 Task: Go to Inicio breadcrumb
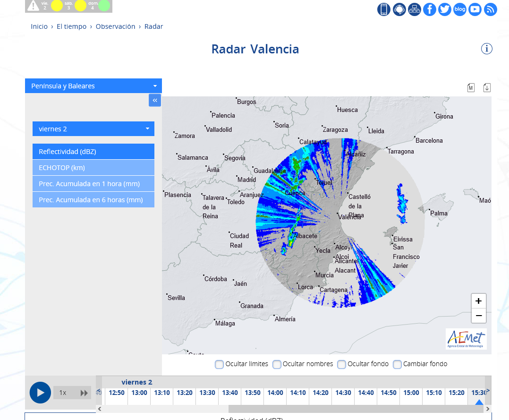(39, 26)
